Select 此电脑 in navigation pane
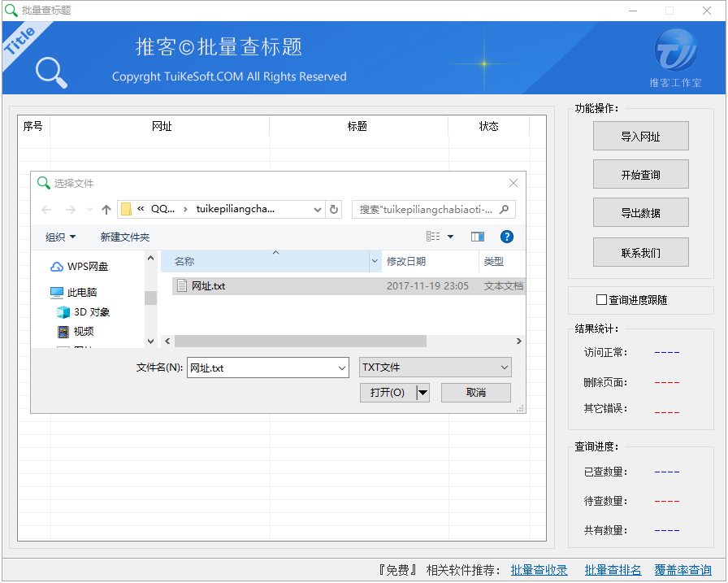The image size is (728, 583). point(73,292)
